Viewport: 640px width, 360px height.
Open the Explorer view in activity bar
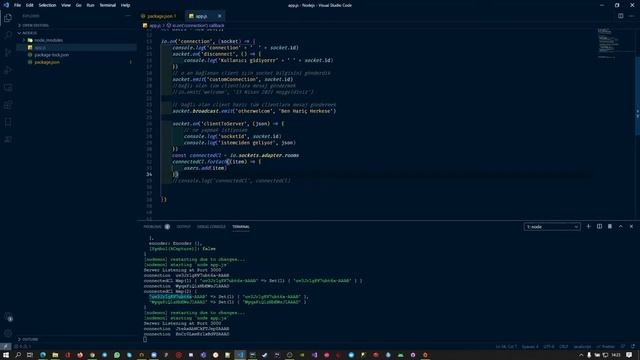pos(8,18)
